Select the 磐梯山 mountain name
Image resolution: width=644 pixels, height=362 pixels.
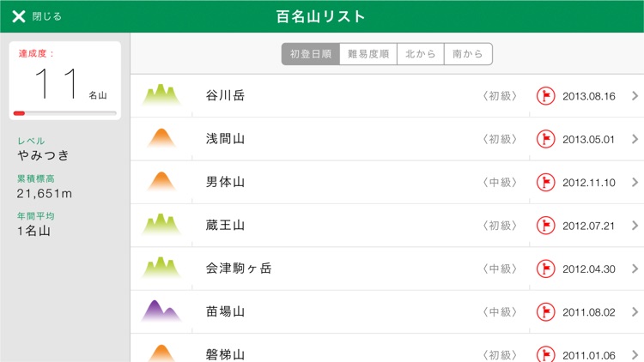point(225,354)
